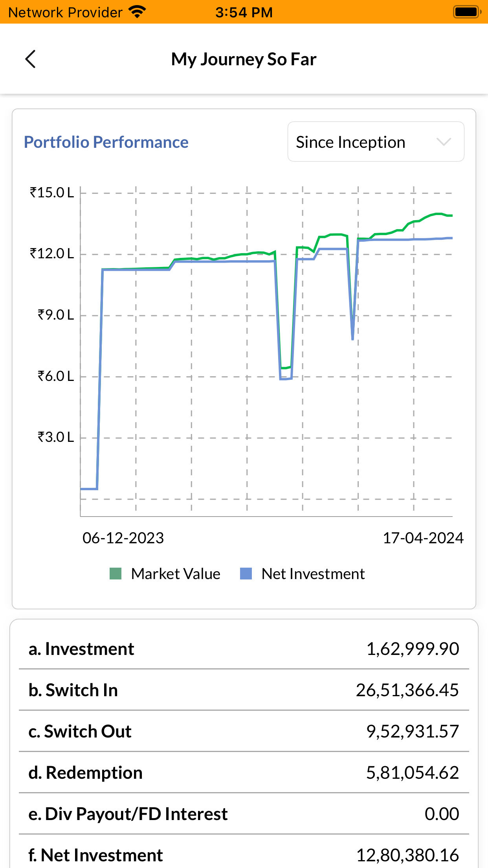Tap the battery status icon
The width and height of the screenshot is (488, 868).
tap(467, 12)
